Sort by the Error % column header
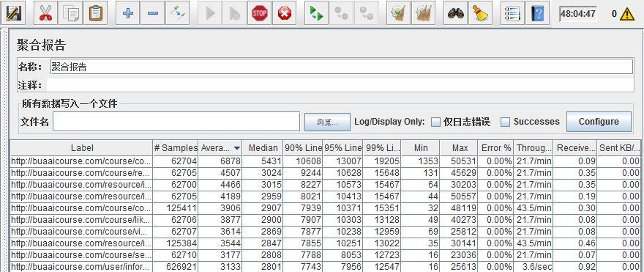 click(x=495, y=147)
